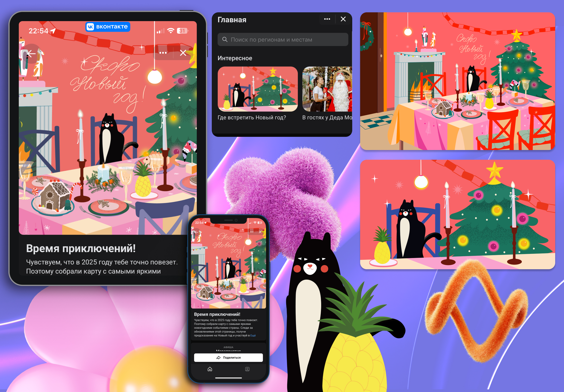Image resolution: width=564 pixels, height=392 pixels.
Task: Click Время приключений heading on tablet
Action: 81,248
